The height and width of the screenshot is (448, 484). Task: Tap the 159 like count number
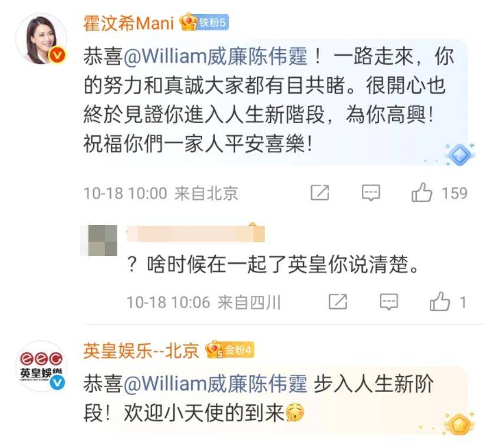click(x=455, y=193)
